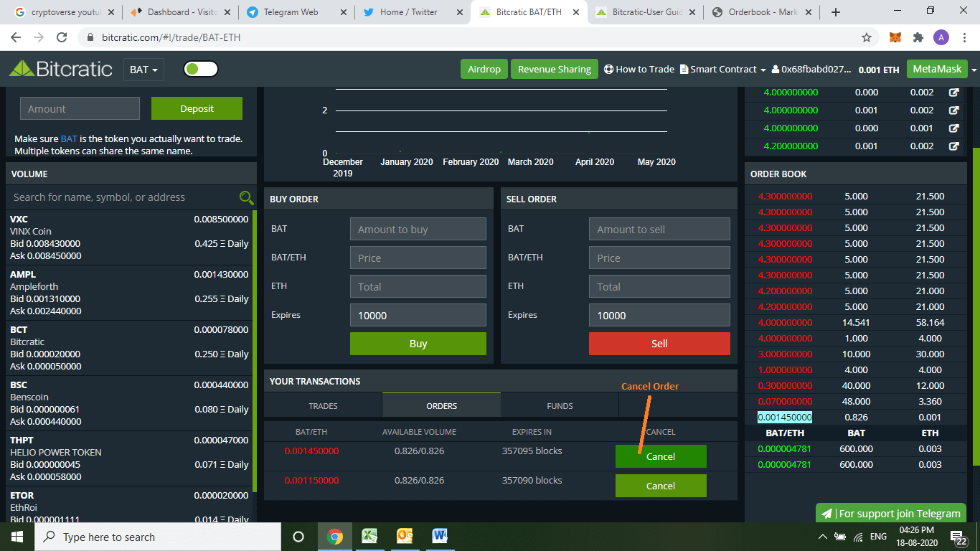Cancel the 0.001150000 order

click(661, 486)
